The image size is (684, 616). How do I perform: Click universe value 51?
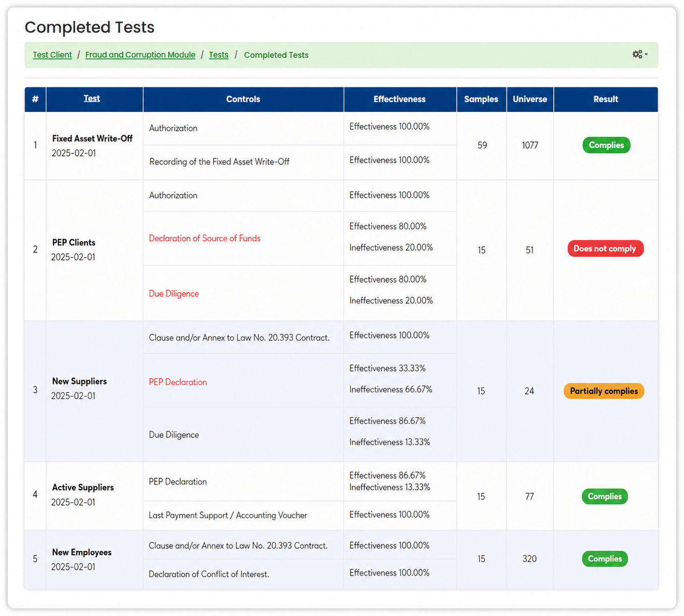(529, 250)
